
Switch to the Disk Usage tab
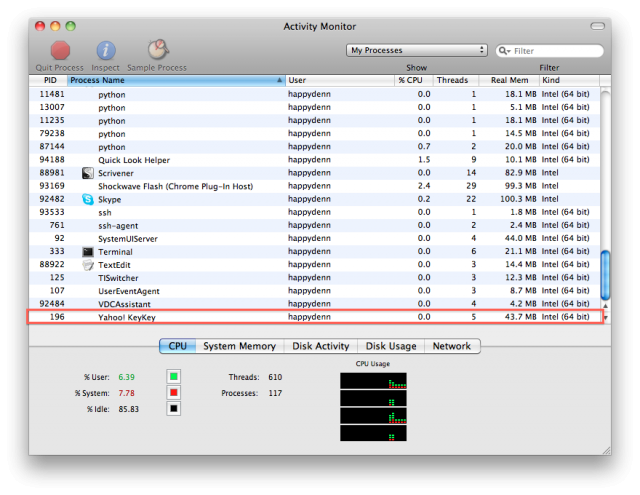[391, 346]
